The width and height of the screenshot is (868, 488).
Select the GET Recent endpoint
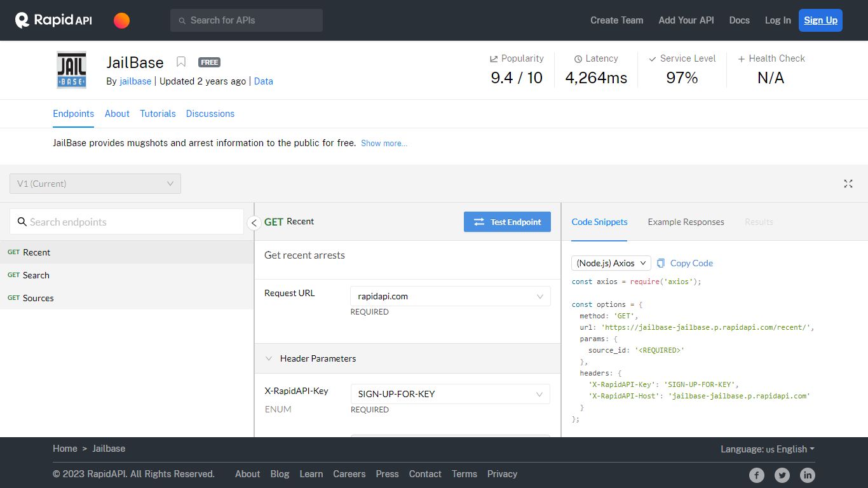click(127, 252)
